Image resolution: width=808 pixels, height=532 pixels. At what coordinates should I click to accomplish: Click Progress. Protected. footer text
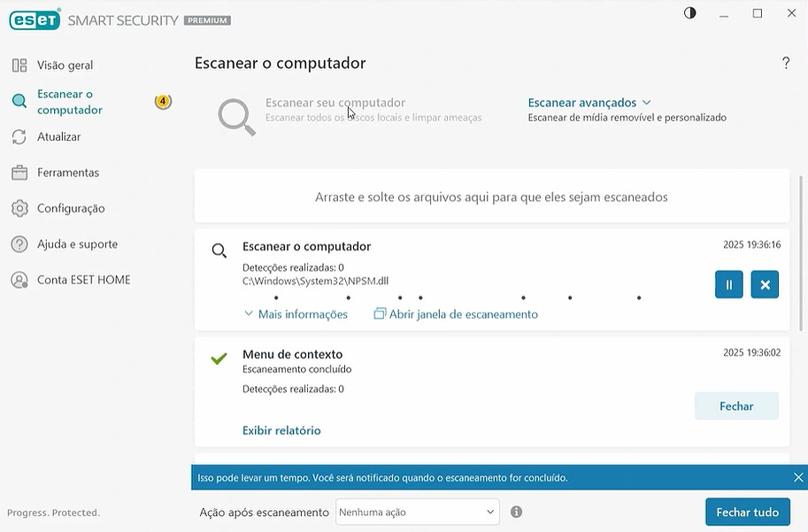click(54, 513)
